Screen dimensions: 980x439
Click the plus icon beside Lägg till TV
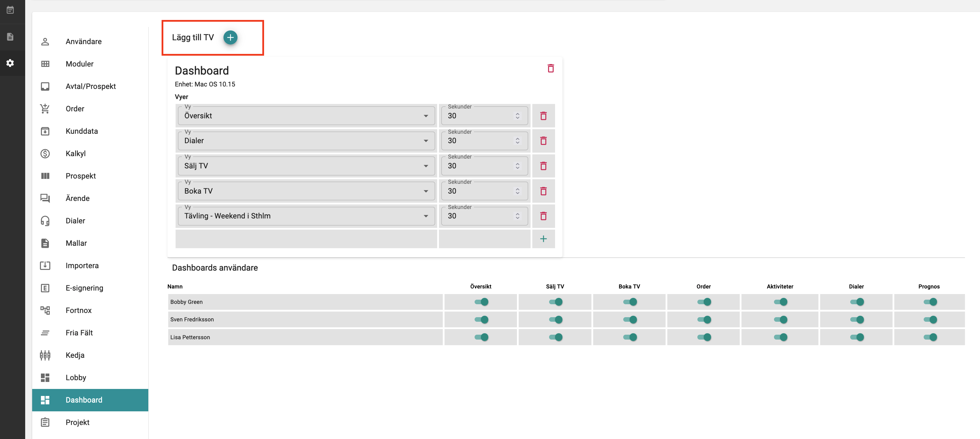tap(230, 37)
